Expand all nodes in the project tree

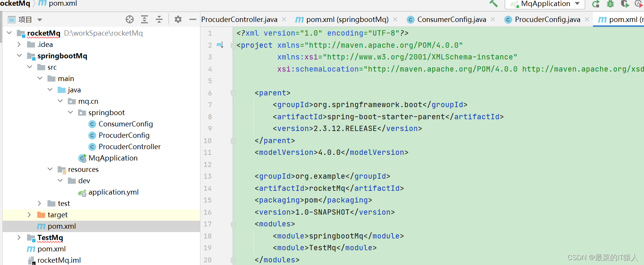coord(144,19)
